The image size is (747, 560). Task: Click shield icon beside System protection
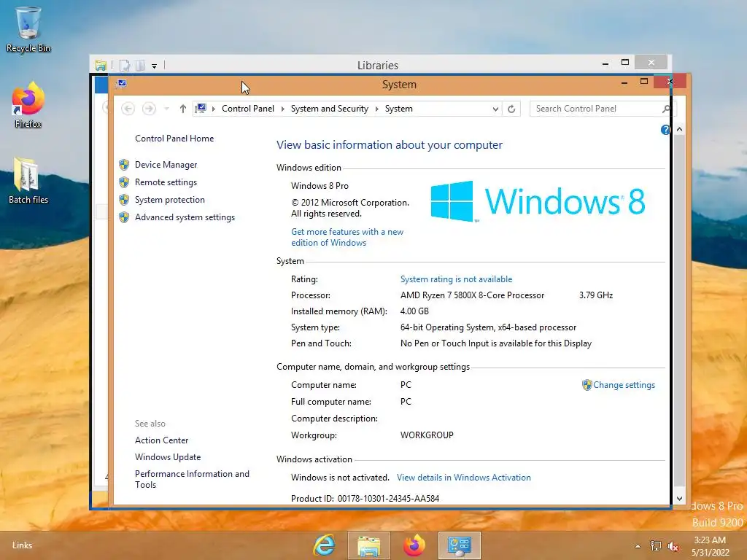pyautogui.click(x=124, y=200)
